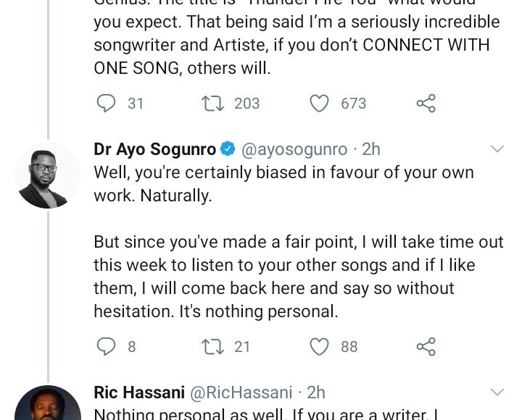The image size is (522, 420).
Task: Open Dr Ayo Sogunro display name link
Action: coord(155,150)
